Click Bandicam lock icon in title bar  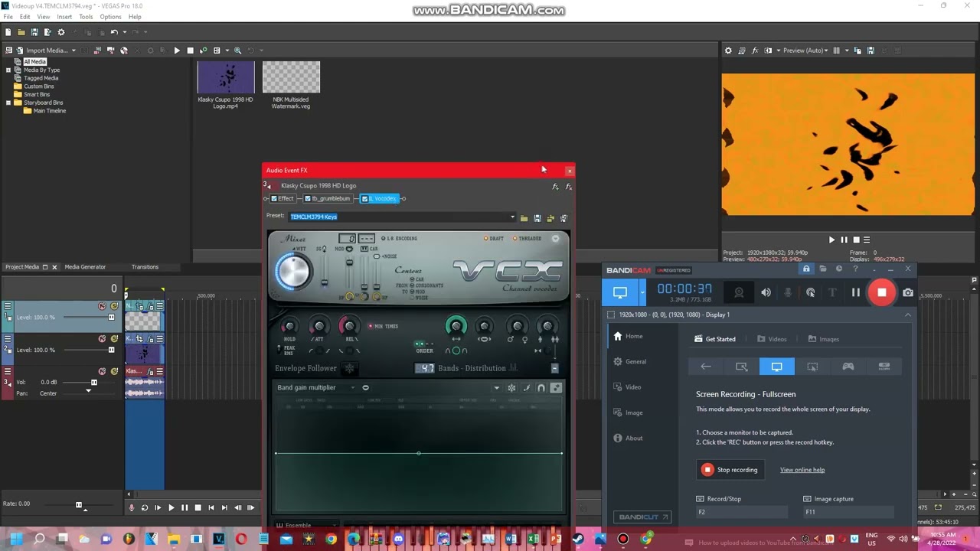click(806, 269)
